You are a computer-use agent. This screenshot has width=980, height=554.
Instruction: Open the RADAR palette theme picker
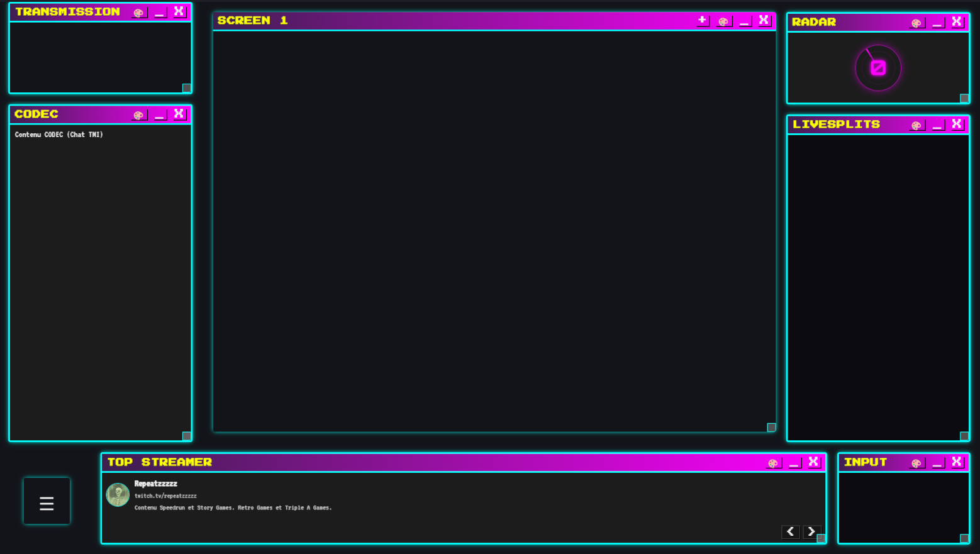click(x=916, y=22)
